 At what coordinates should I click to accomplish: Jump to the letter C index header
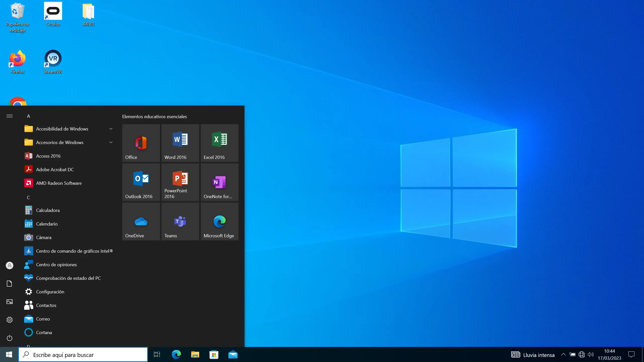point(28,197)
